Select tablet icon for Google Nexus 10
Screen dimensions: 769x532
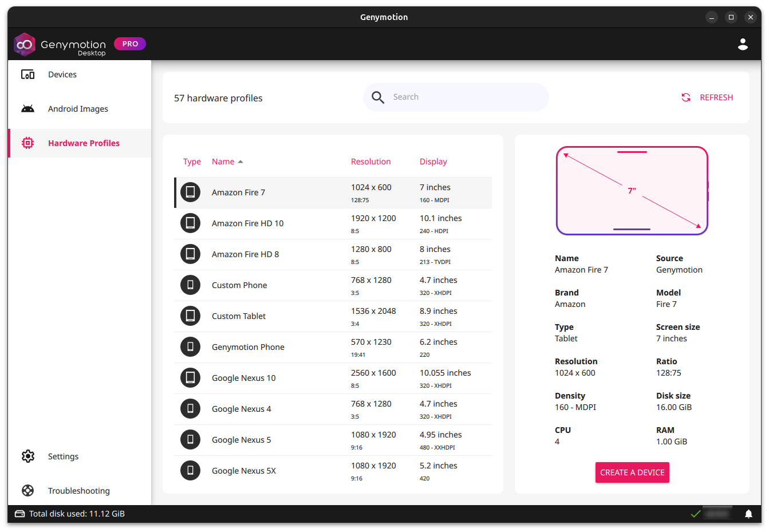click(x=190, y=378)
